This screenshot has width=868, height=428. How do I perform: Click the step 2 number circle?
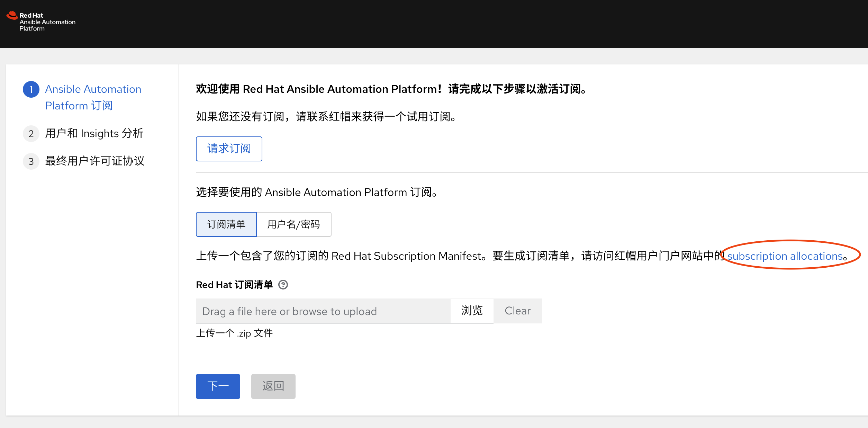(x=31, y=134)
